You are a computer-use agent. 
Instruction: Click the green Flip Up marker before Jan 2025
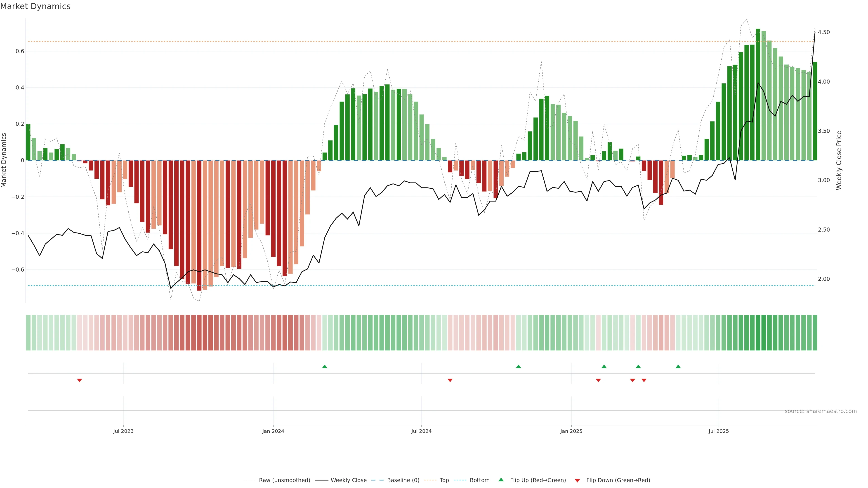coord(518,366)
